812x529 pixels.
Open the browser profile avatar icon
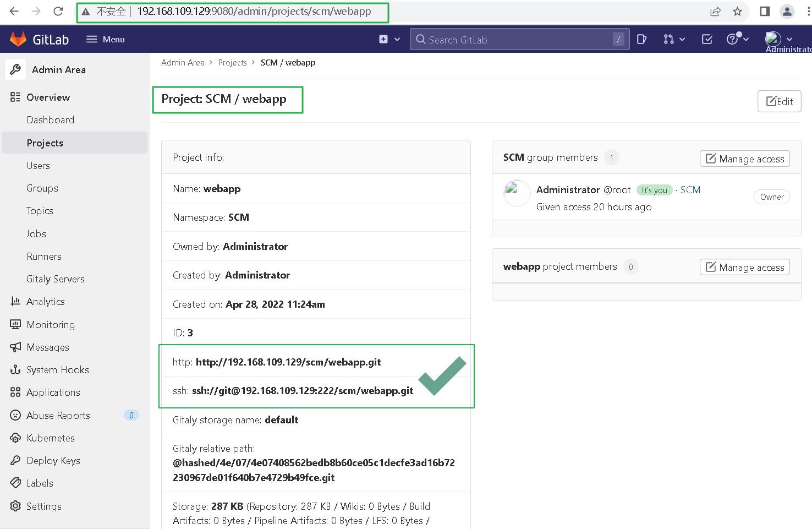tap(787, 12)
